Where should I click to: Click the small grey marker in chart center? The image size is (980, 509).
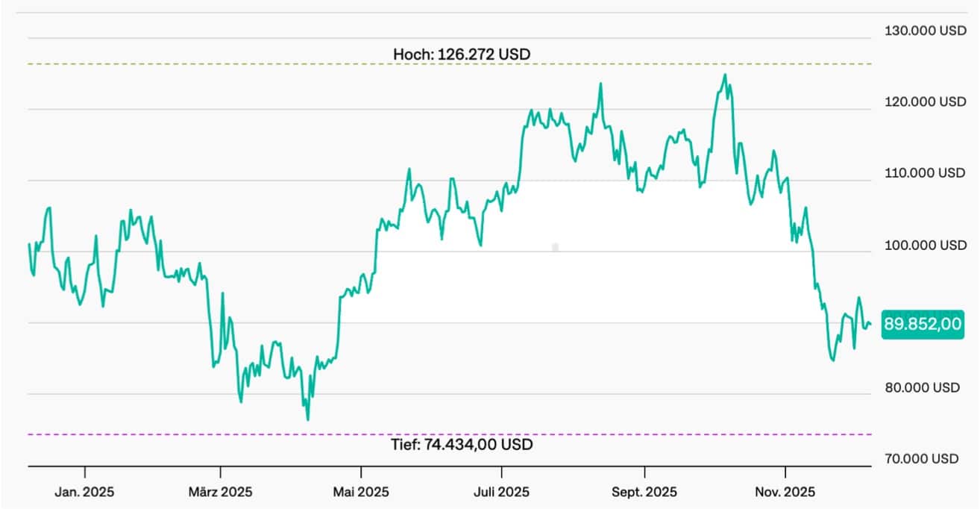pos(555,247)
